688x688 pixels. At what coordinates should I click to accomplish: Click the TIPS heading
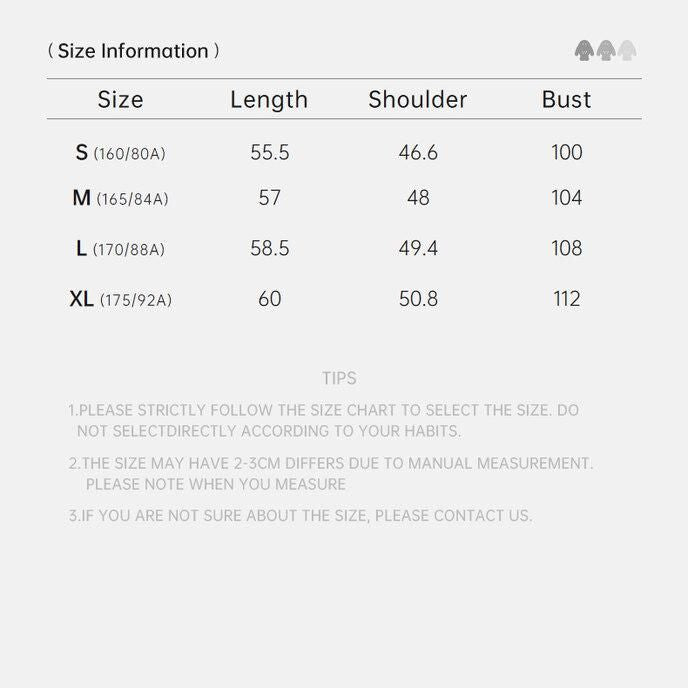pos(339,379)
